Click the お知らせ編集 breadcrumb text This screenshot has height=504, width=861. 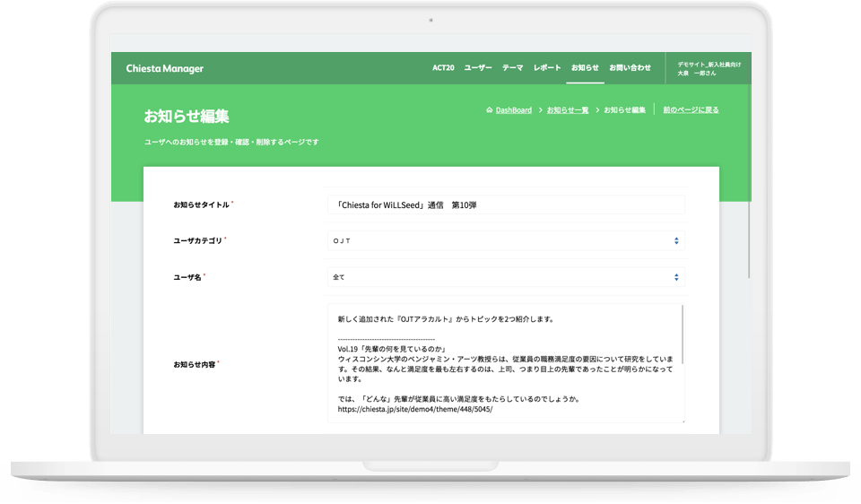[x=624, y=109]
